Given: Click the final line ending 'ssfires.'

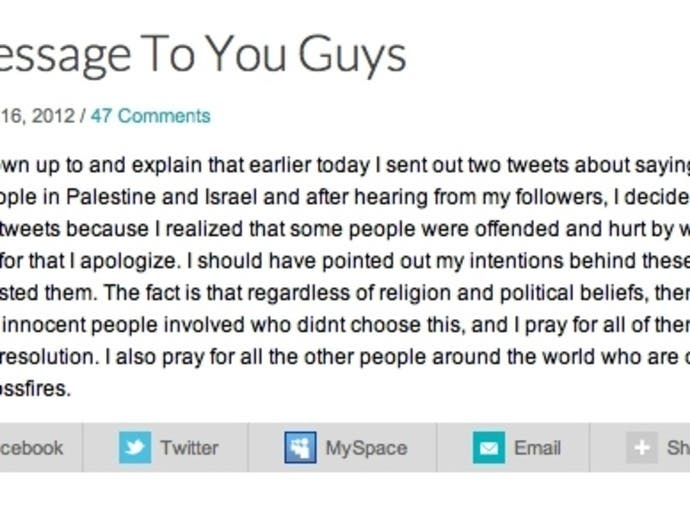Looking at the screenshot, I should tap(35, 389).
